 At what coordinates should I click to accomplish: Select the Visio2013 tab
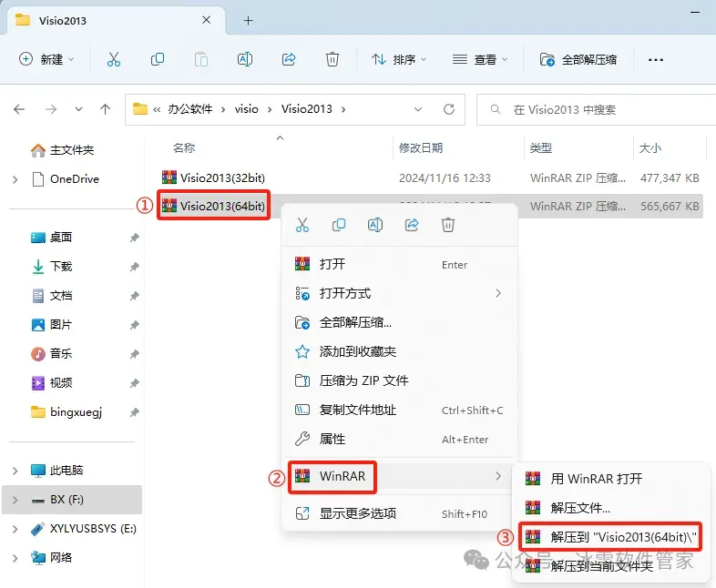coord(116,21)
